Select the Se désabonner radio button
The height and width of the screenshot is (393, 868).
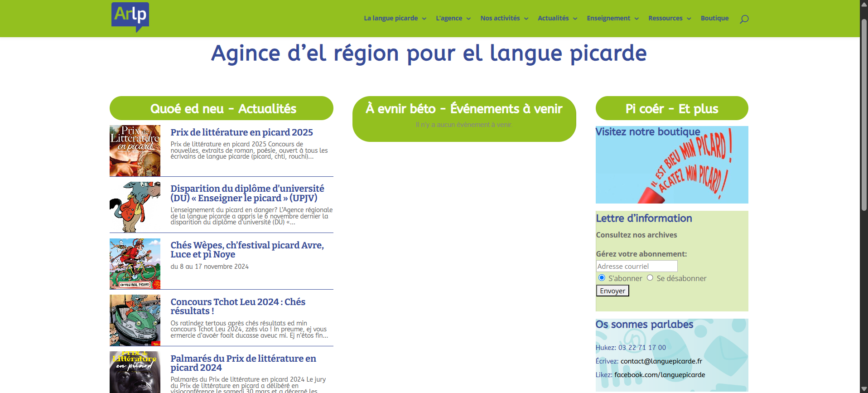coord(650,278)
